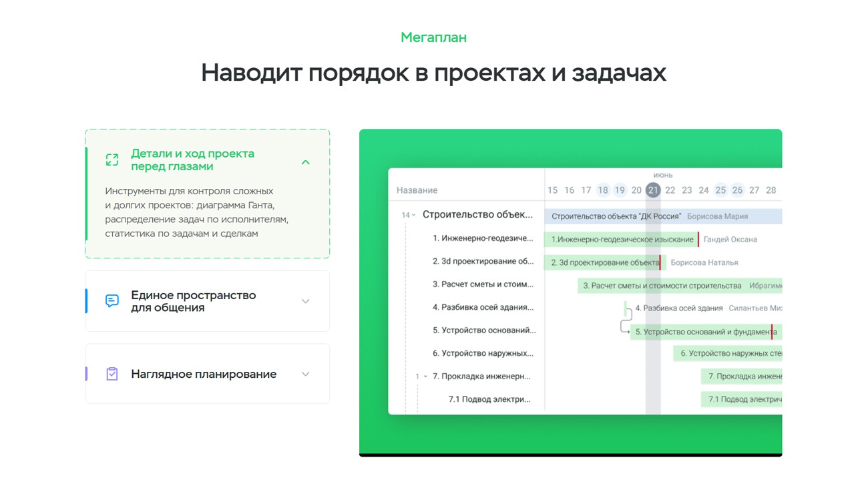Screen dimensions: 868x488
Task: Open the 'Мегаплан' link at the top
Action: coord(433,37)
